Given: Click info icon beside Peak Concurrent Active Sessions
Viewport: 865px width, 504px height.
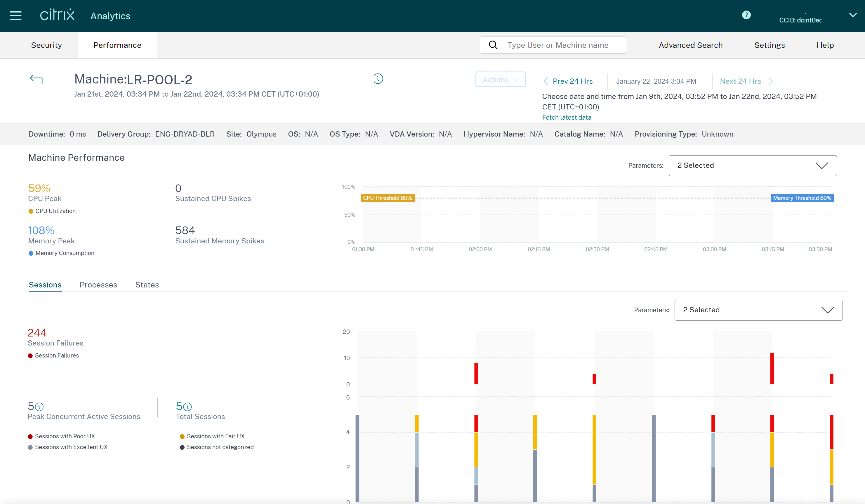Looking at the screenshot, I should [39, 407].
